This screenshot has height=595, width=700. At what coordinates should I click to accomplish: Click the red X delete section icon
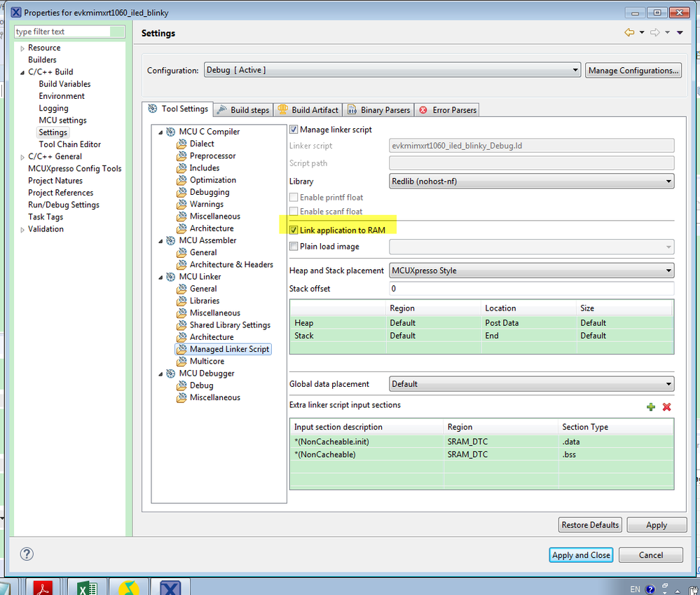click(666, 406)
